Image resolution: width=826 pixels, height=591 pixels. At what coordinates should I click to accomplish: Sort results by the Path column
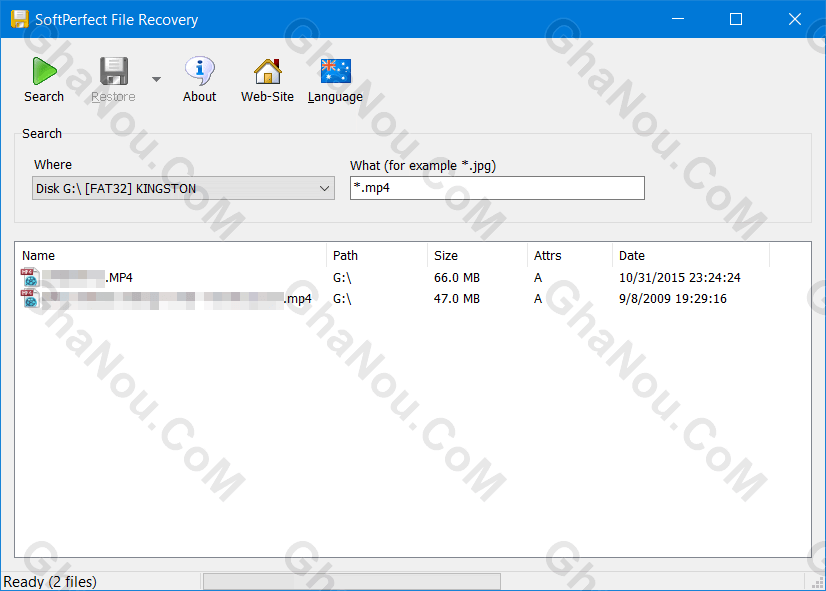377,255
